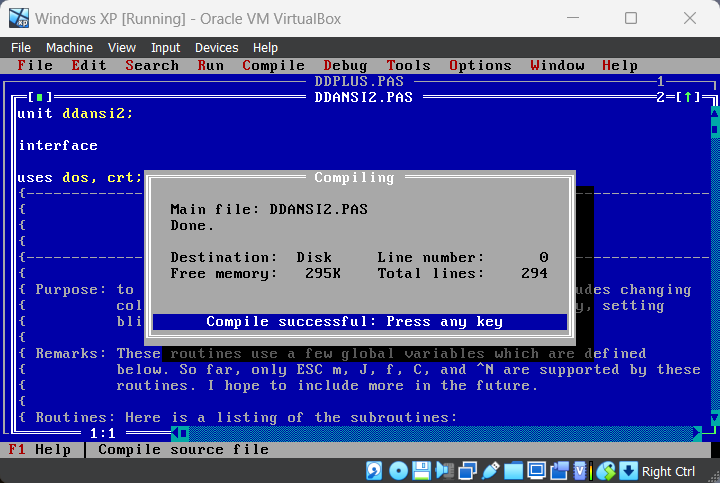The width and height of the screenshot is (720, 483).
Task: Click the audio speaker status icon
Action: (444, 471)
